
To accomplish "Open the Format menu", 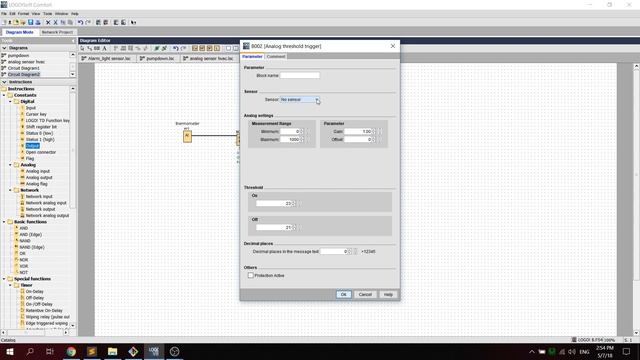I will (x=23, y=14).
